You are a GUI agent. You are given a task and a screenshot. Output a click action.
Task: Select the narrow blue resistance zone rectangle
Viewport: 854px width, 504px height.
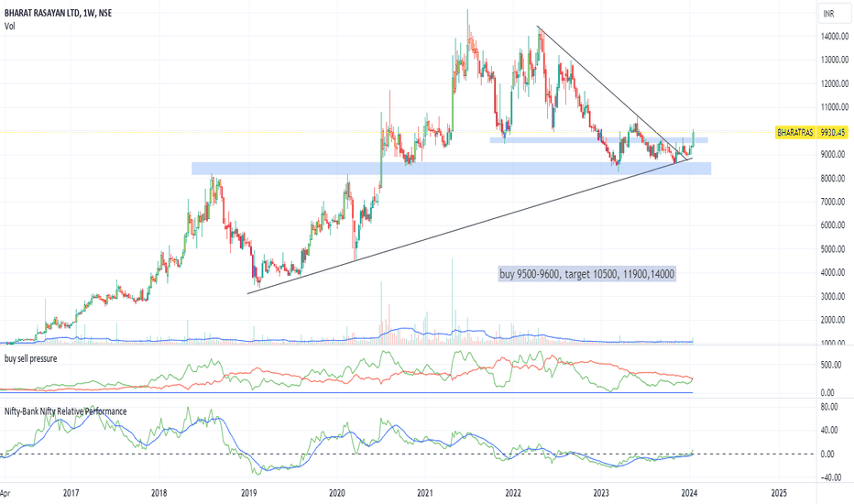pos(598,140)
